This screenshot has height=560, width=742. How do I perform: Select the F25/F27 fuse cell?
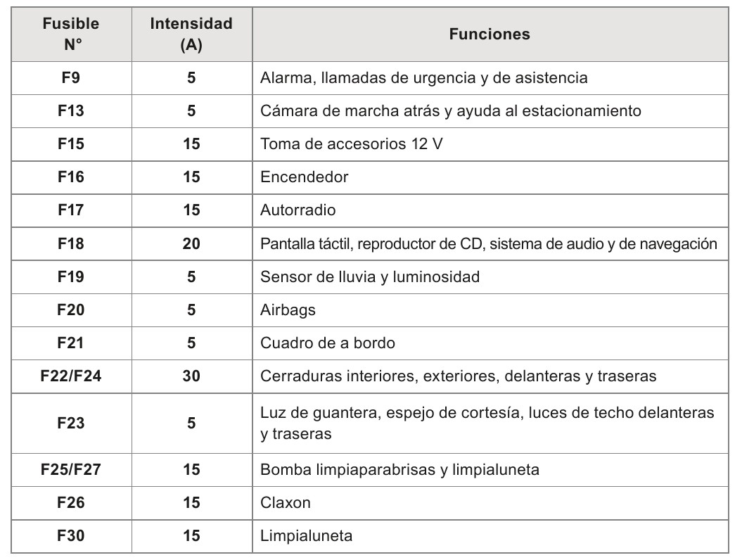pos(71,469)
